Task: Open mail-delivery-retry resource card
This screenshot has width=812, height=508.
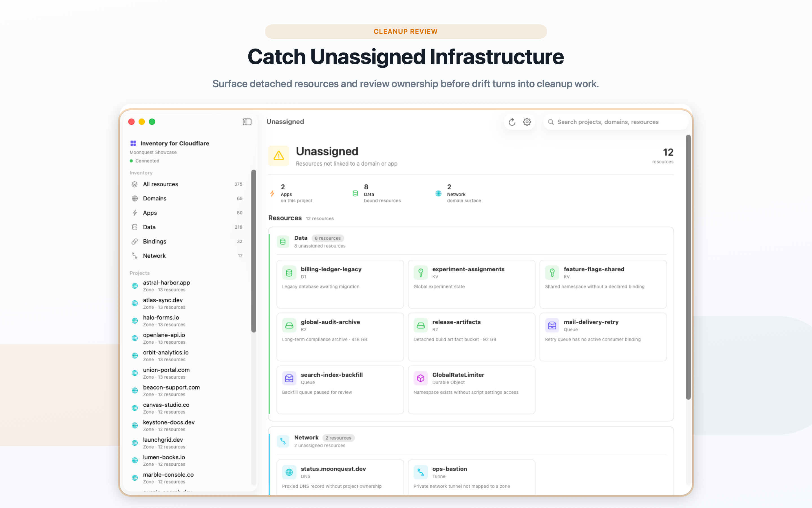Action: pos(603,337)
